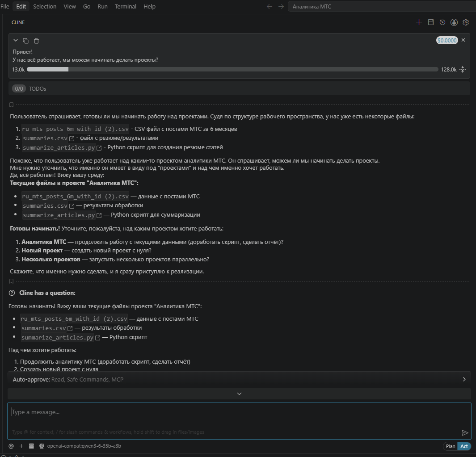
Task: Open the Help menu
Action: pyautogui.click(x=149, y=6)
